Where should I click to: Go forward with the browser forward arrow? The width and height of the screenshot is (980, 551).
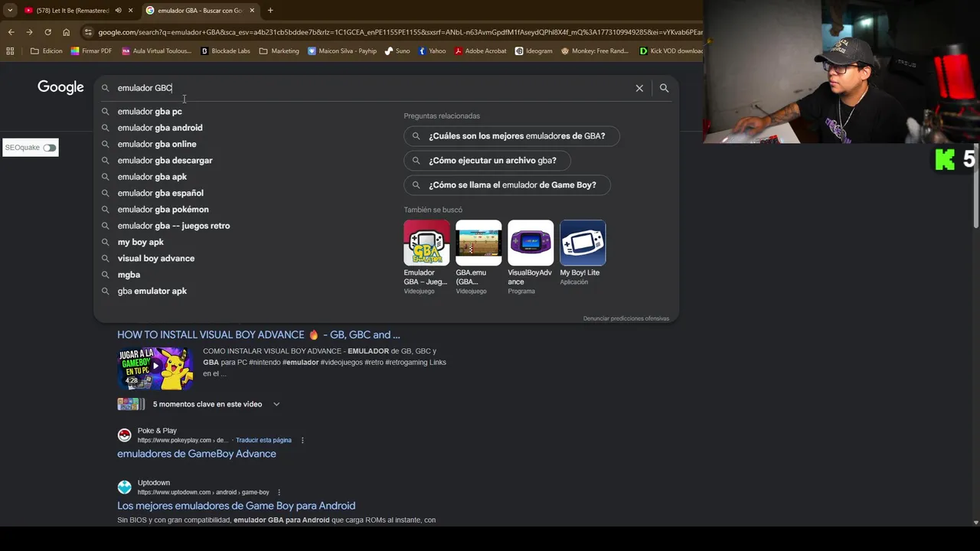29,32
